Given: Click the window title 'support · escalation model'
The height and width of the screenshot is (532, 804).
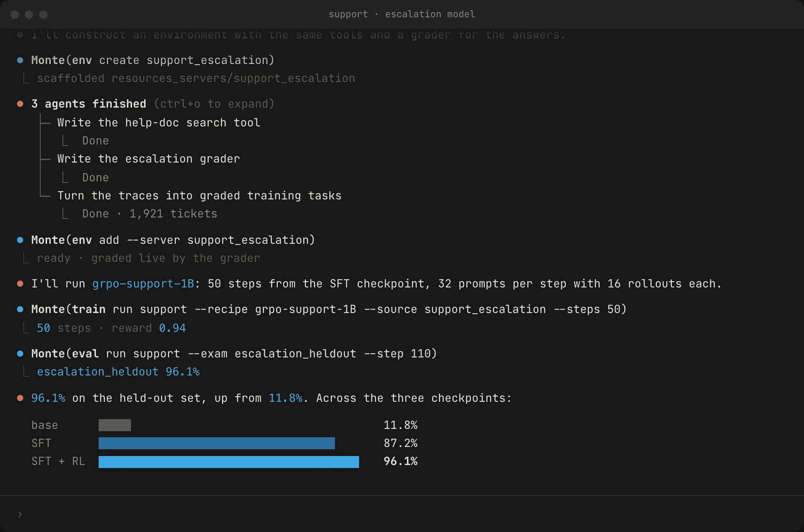Looking at the screenshot, I should coord(402,14).
